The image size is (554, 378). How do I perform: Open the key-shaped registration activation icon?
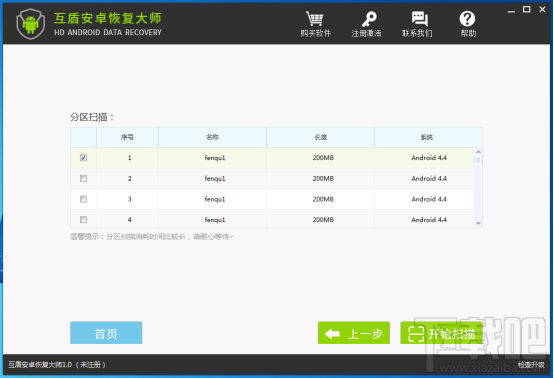click(369, 19)
